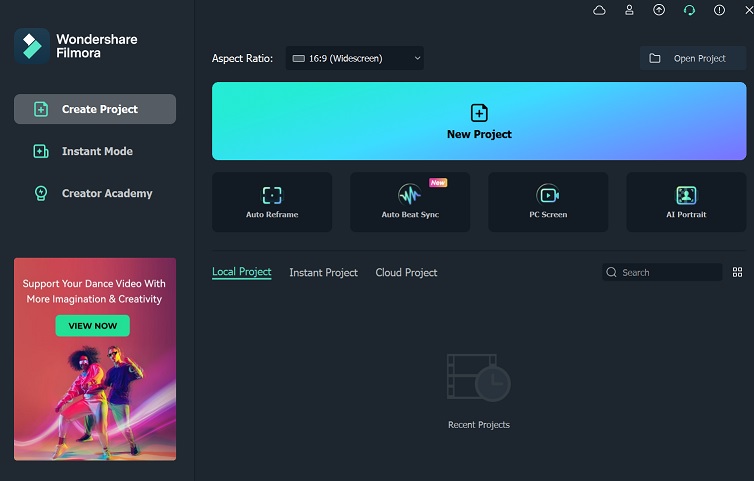Click the Wondershare Filmora logo
Screen dimensions: 754x481
click(32, 46)
